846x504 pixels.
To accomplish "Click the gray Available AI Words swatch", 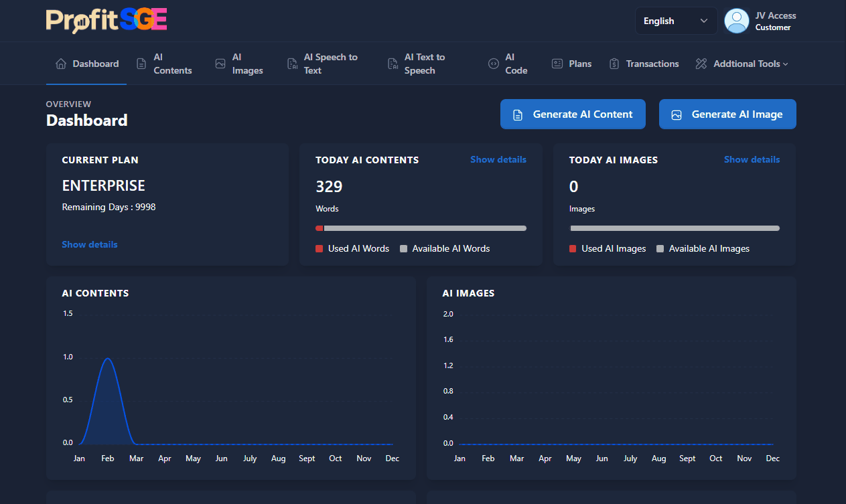I will coord(403,249).
